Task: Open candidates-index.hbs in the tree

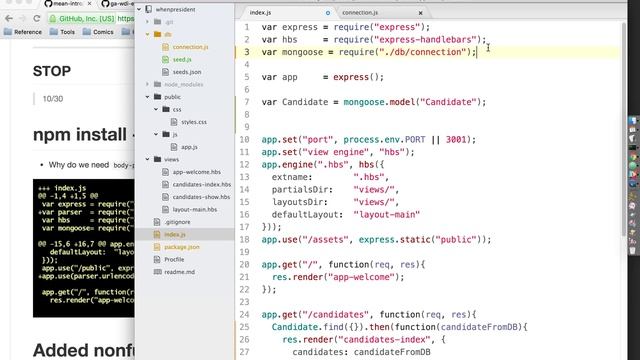Action: click(202, 184)
